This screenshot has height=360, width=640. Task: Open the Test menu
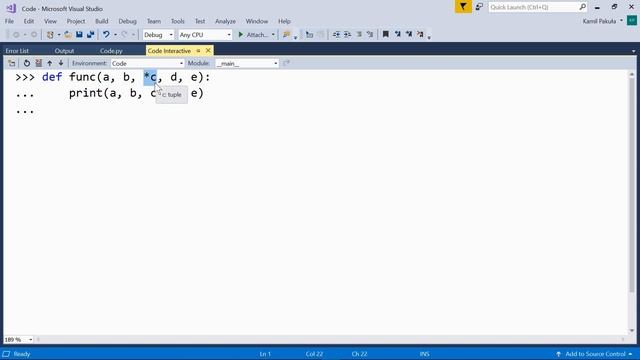pos(200,21)
